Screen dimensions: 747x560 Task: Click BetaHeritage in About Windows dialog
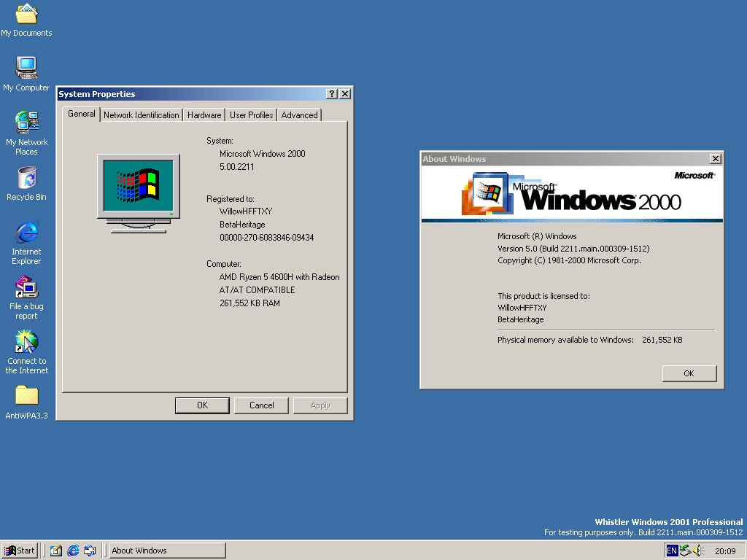pyautogui.click(x=521, y=319)
